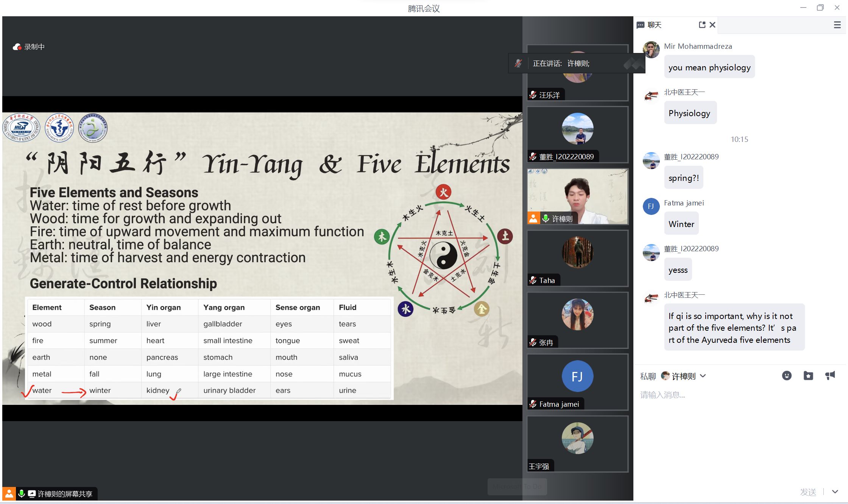Pop out the chat panel window

point(702,25)
